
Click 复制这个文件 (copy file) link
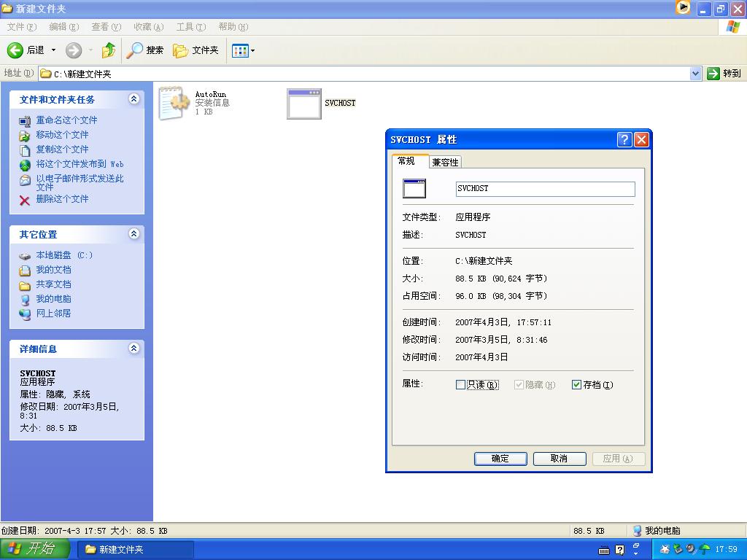(63, 149)
